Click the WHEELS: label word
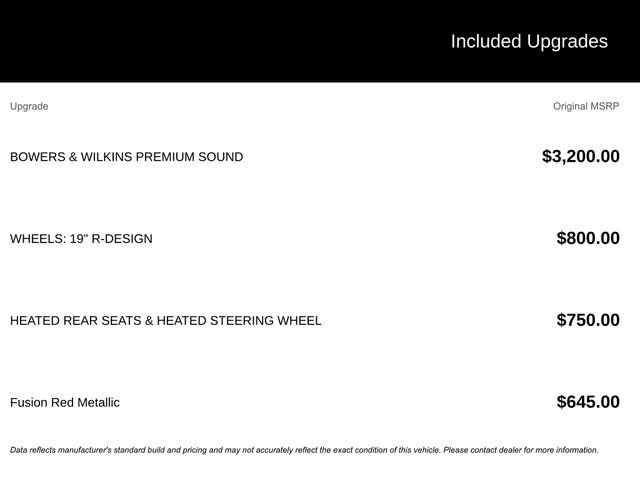Screen dimensions: 640x480 [38, 239]
